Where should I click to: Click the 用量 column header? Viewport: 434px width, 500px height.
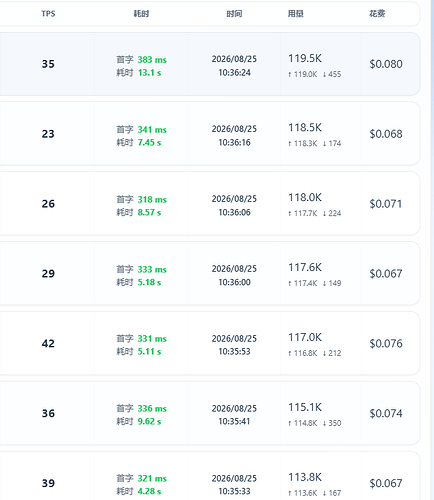[x=296, y=14]
